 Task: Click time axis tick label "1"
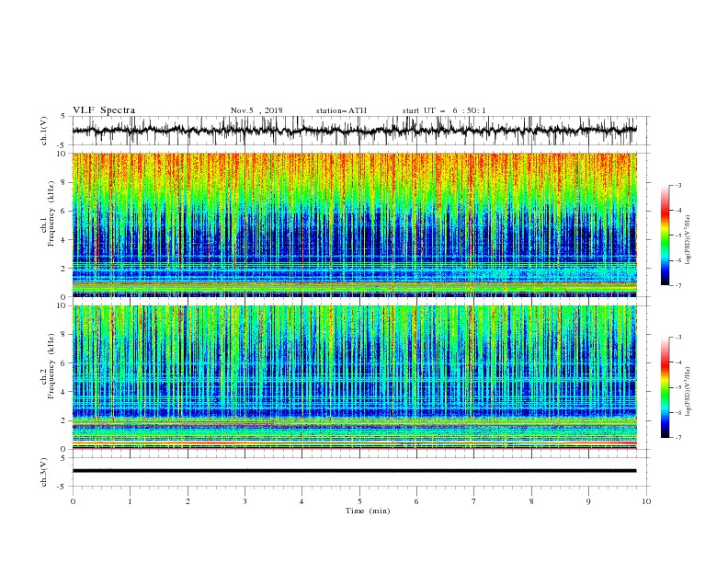tap(130, 501)
